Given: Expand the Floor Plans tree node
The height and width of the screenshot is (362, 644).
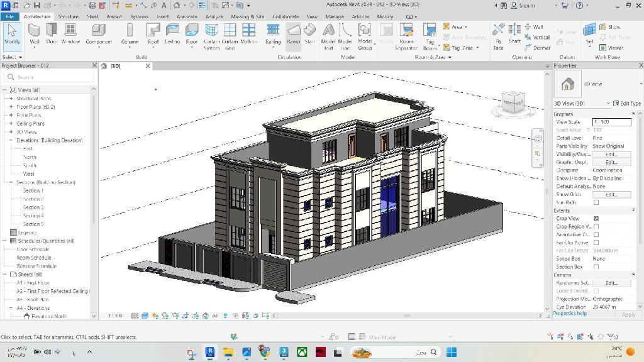Looking at the screenshot, I should click(11, 115).
